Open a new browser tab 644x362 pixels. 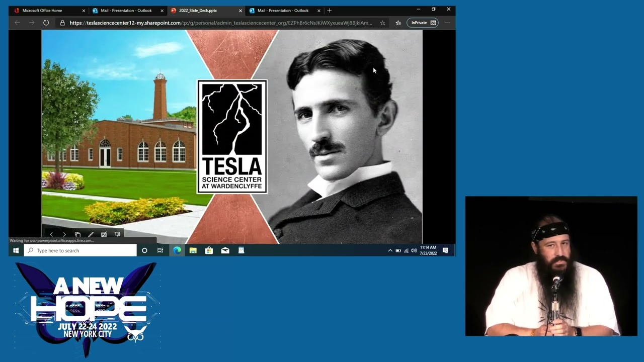(x=330, y=10)
